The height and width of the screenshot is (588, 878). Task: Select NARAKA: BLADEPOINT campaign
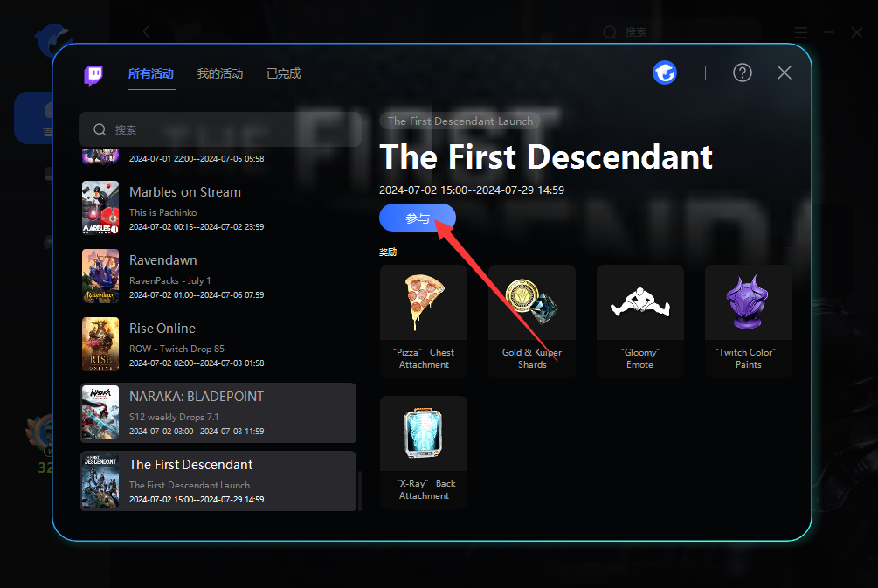218,412
